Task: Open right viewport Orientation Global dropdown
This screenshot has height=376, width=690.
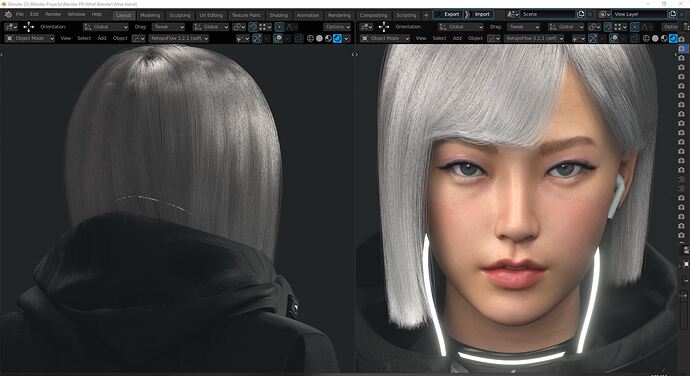Action: coord(461,27)
